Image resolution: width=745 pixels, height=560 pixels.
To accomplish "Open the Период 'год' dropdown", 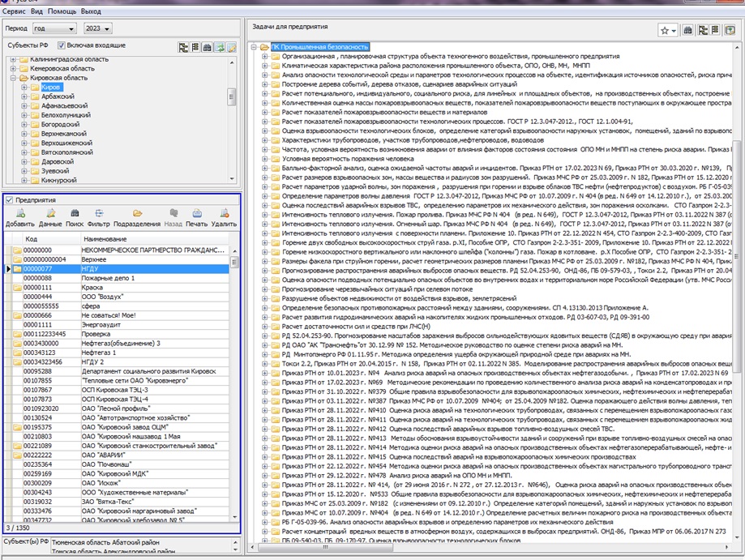I will tap(53, 28).
